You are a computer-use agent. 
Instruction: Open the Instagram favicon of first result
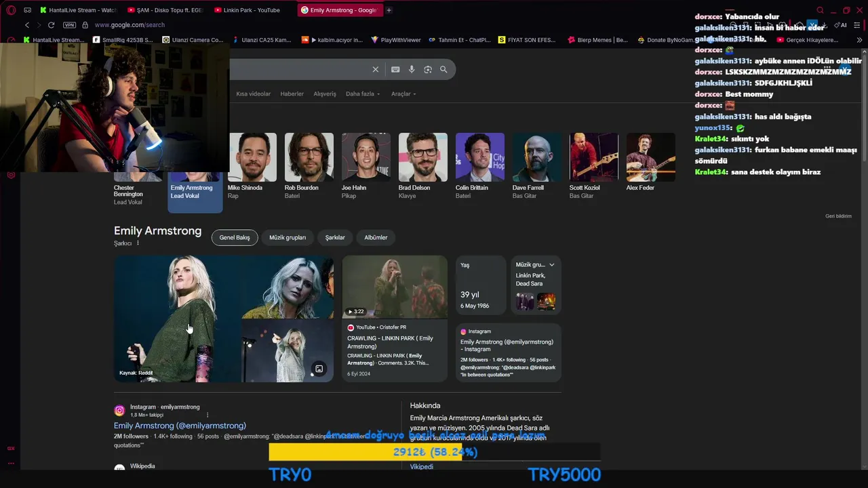[x=119, y=411]
